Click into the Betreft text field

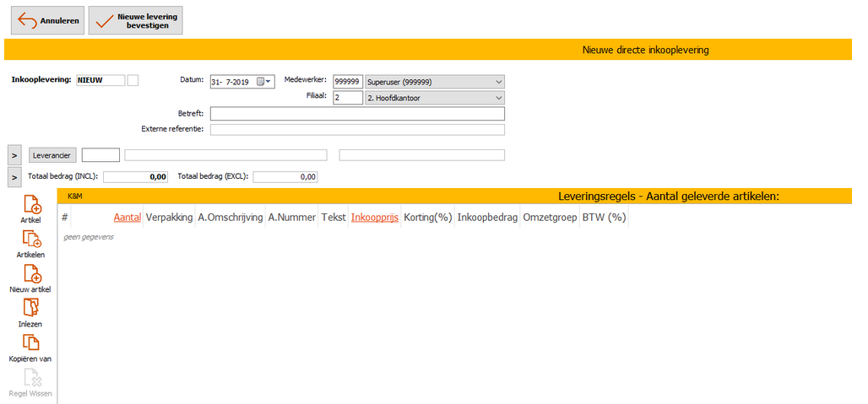pyautogui.click(x=356, y=114)
